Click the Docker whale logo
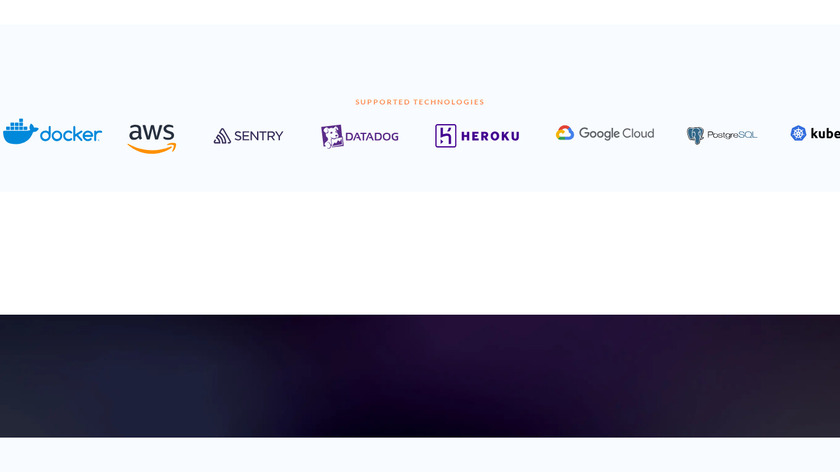 point(52,132)
